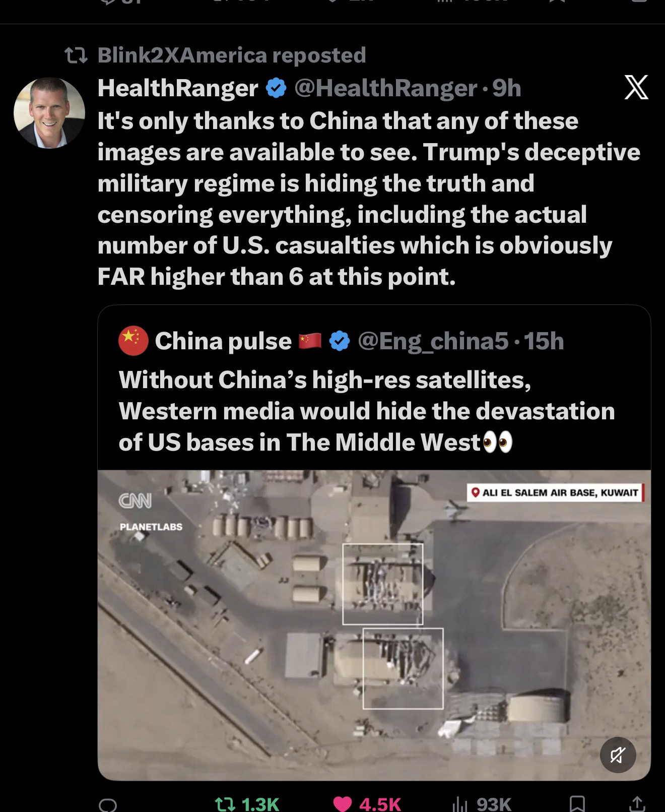Image resolution: width=665 pixels, height=812 pixels.
Task: Click HealthRanger's blue verified badge
Action: [276, 89]
